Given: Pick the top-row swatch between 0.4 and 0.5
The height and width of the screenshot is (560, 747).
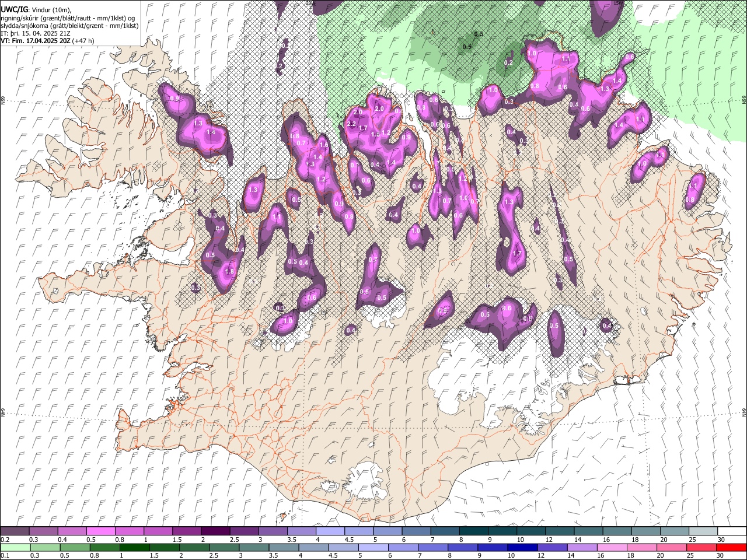Looking at the screenshot, I should pos(72,531).
